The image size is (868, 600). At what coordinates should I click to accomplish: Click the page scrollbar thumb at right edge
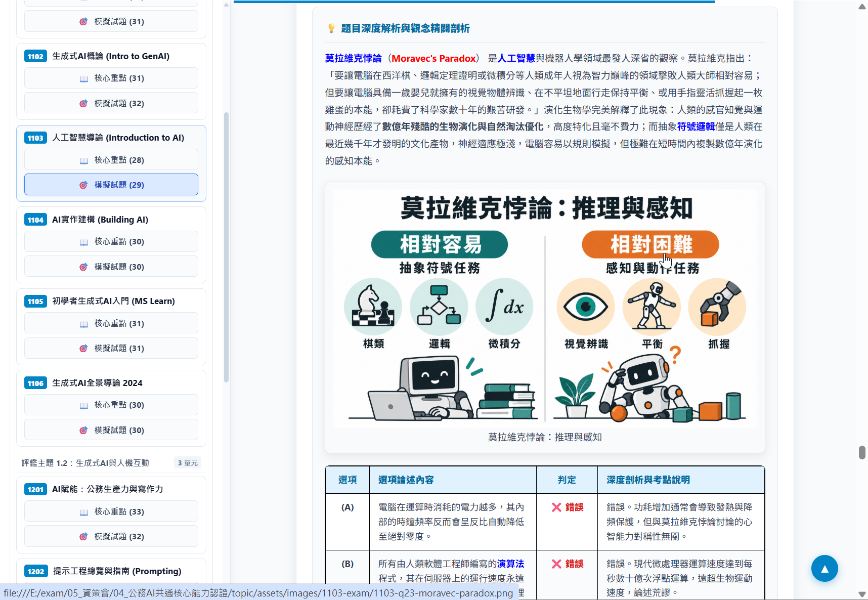pyautogui.click(x=862, y=452)
